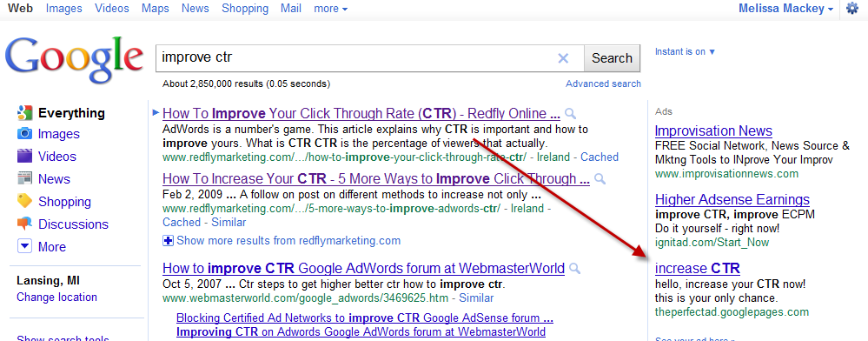Open the 'Improvisation News' ad
Viewport: 868px width, 341px height.
point(713,130)
